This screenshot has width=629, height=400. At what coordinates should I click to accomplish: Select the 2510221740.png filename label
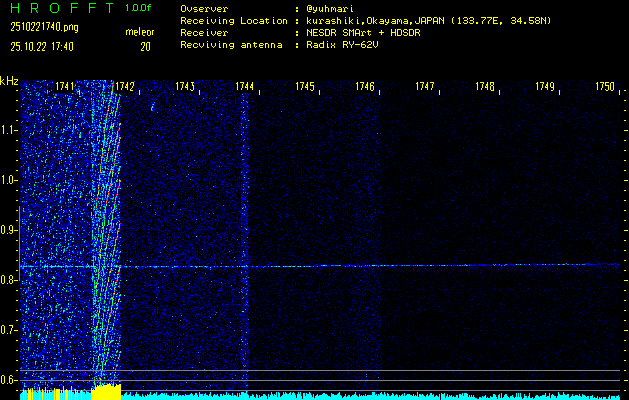pos(39,26)
